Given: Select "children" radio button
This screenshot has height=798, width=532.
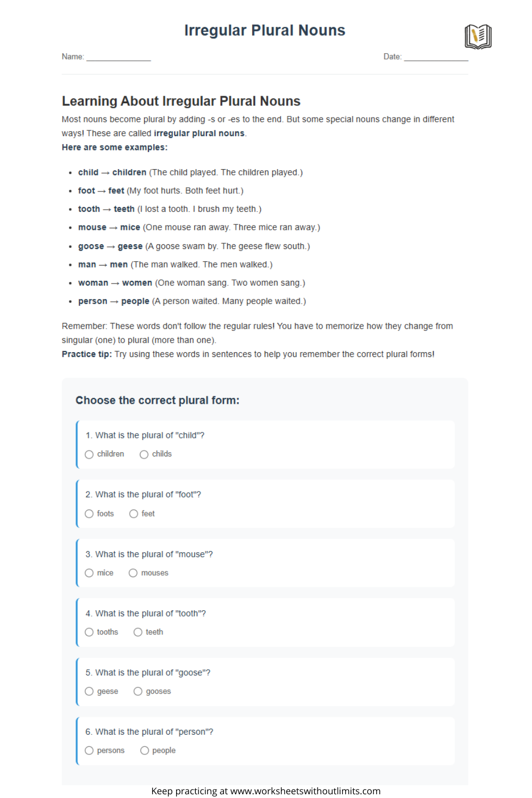Looking at the screenshot, I should coord(89,454).
